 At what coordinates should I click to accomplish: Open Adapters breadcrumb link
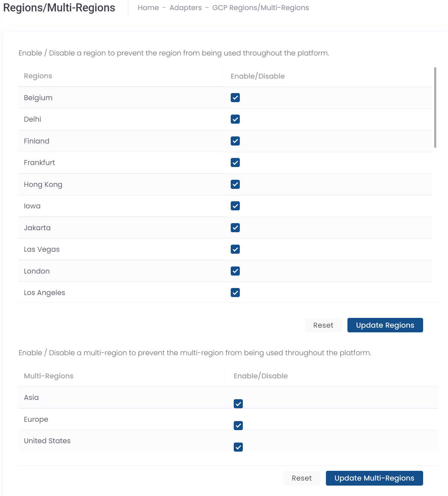(x=186, y=8)
